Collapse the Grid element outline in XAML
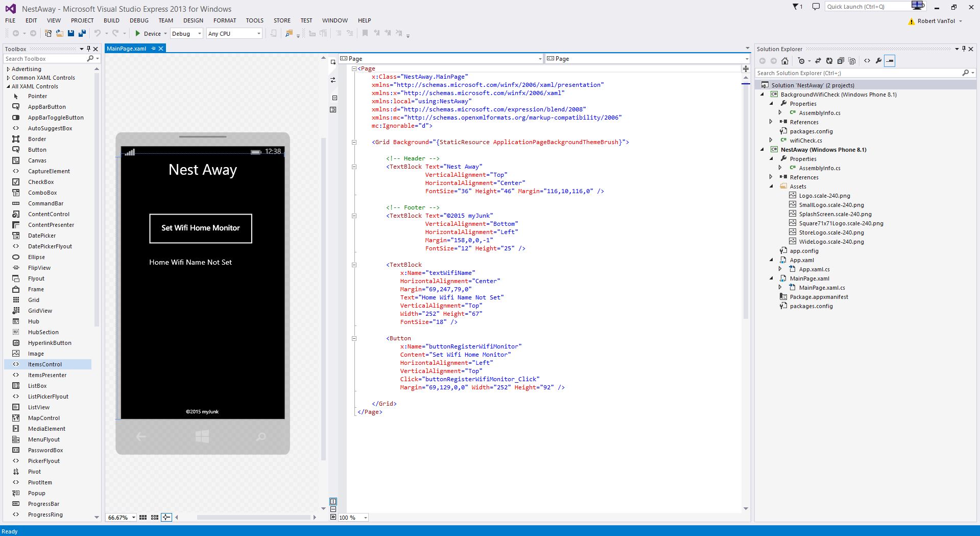The height and width of the screenshot is (536, 980). click(x=354, y=142)
